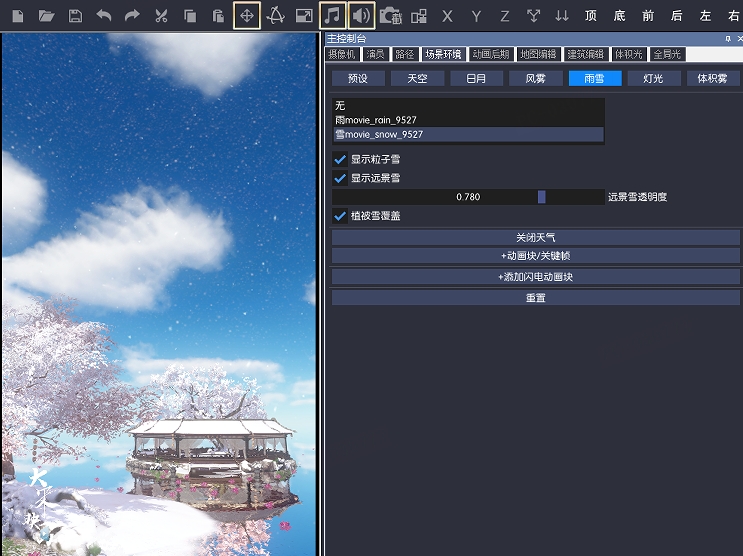Open the 演员 tab
This screenshot has width=743, height=556.
pos(375,54)
